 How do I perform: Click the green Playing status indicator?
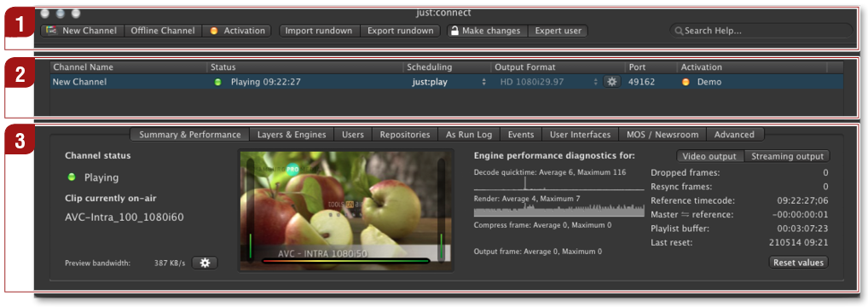72,177
